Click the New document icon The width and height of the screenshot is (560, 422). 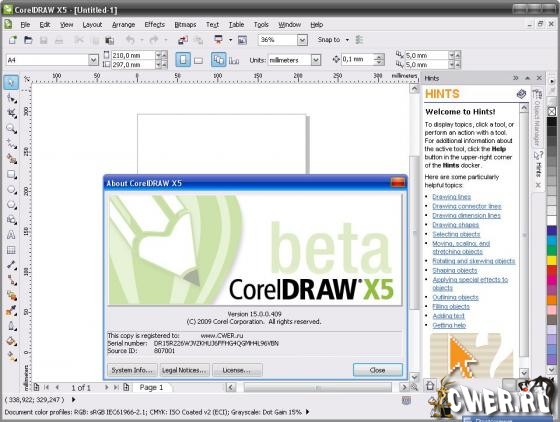pyautogui.click(x=13, y=40)
